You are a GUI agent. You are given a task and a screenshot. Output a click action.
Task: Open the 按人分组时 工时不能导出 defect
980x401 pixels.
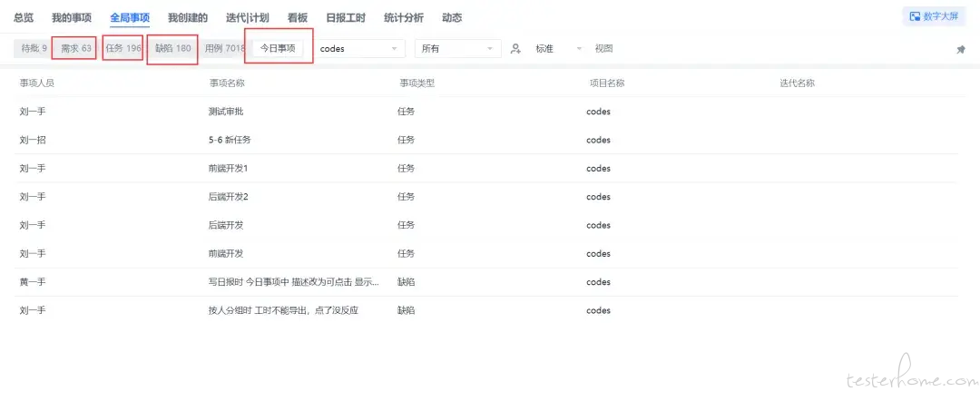[282, 310]
